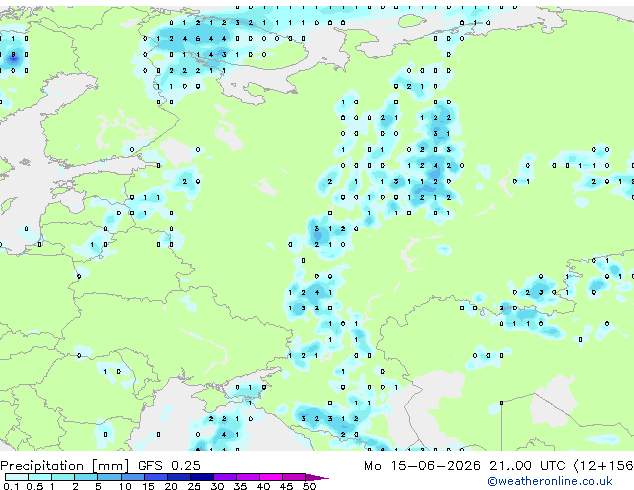Viewport: 634px width, 490px height.
Task: Click the purple arrow beyond 50 mm
Action: point(317,477)
